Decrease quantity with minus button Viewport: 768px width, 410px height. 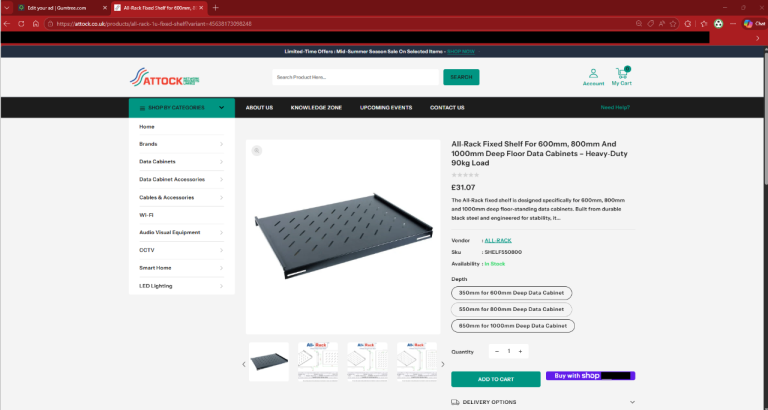coord(497,351)
